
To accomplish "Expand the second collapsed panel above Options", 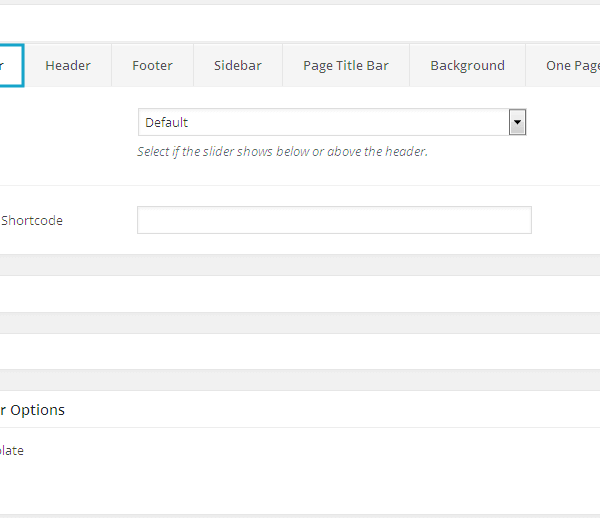I will click(x=300, y=351).
